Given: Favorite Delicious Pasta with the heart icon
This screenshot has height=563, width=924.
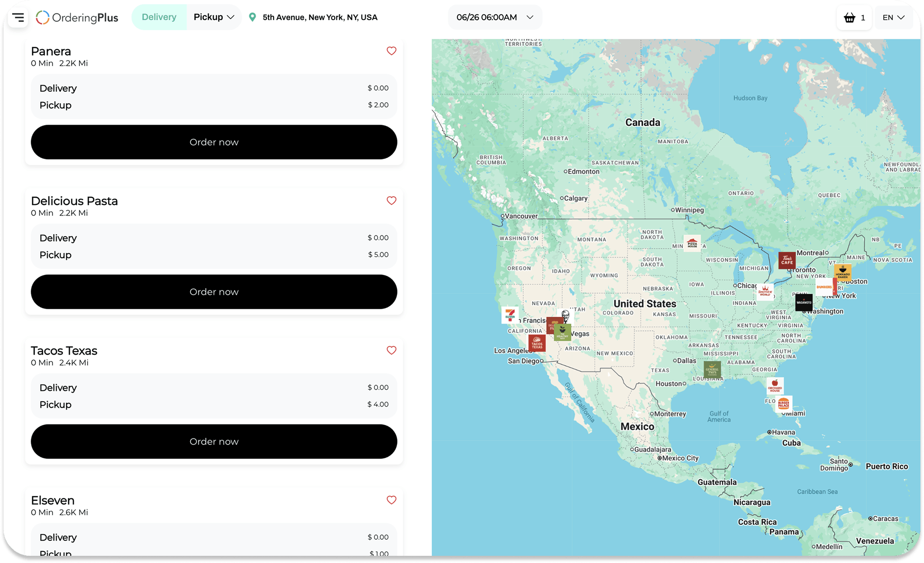Looking at the screenshot, I should [391, 200].
